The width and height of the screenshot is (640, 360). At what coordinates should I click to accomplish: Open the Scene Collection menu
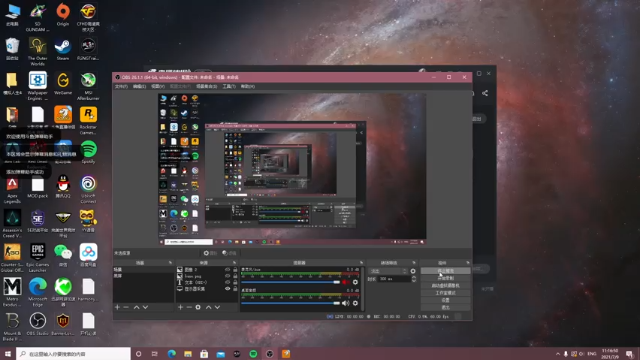coord(207,87)
